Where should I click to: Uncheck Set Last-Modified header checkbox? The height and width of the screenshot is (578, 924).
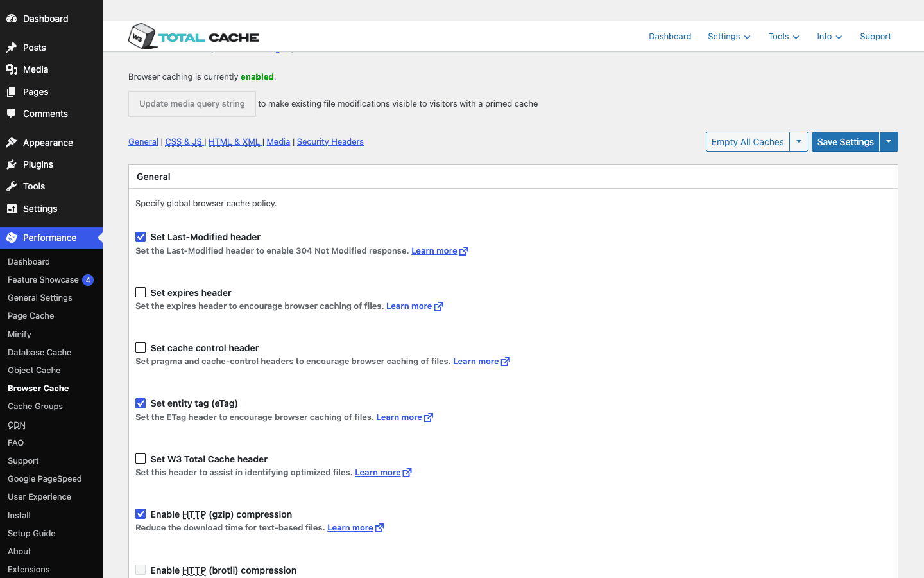[141, 237]
